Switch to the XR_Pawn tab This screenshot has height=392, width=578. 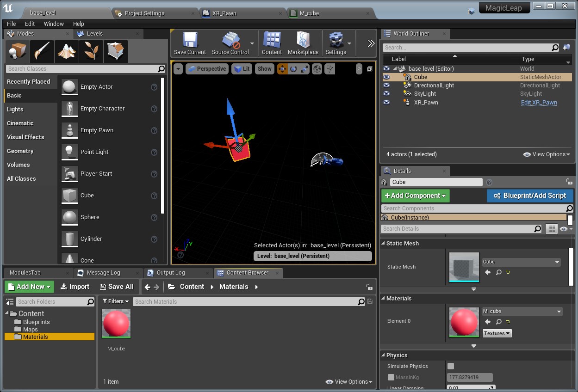pos(224,13)
